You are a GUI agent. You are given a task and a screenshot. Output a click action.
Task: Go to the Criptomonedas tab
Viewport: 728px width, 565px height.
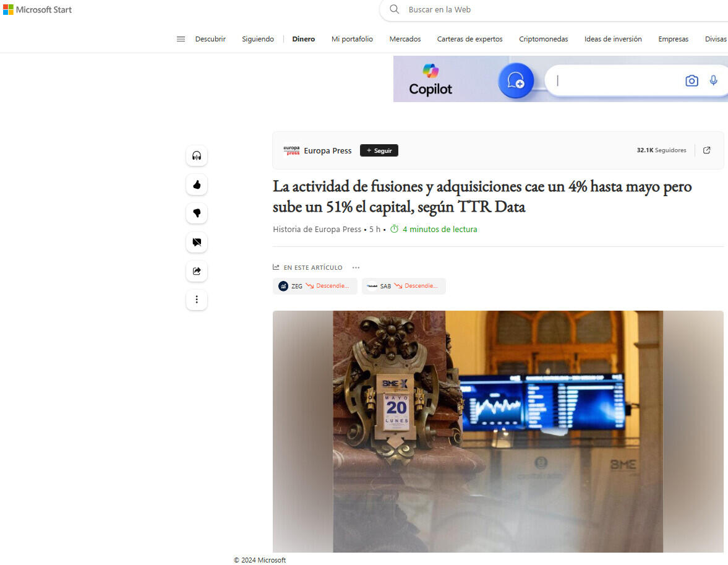[x=543, y=39]
